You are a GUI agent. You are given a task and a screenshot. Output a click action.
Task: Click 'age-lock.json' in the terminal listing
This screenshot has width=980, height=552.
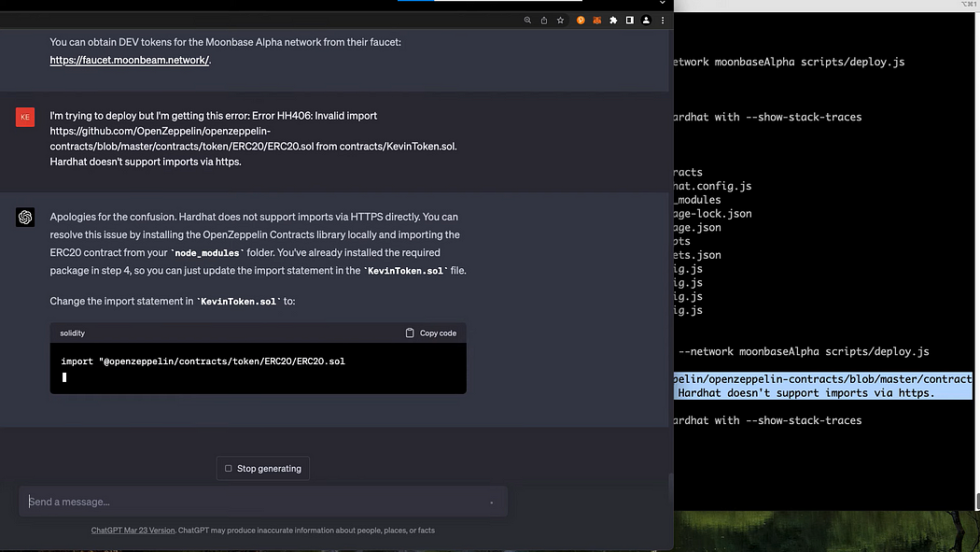pyautogui.click(x=712, y=214)
